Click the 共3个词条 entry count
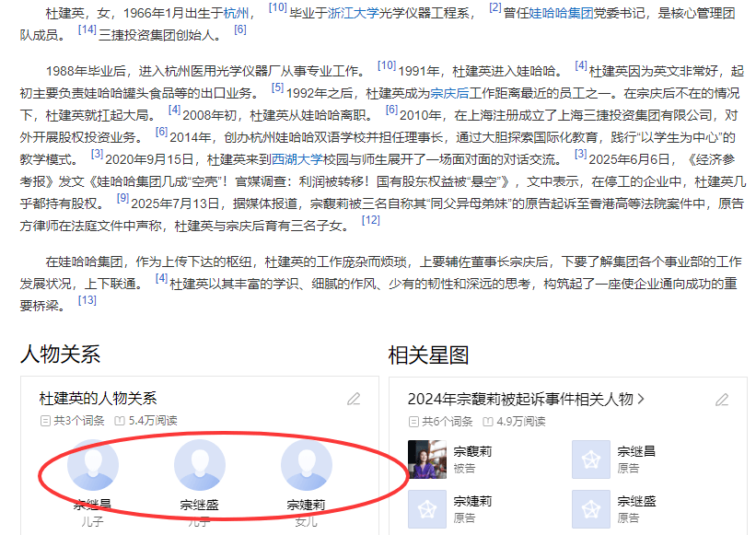756x535 pixels. tap(73, 421)
